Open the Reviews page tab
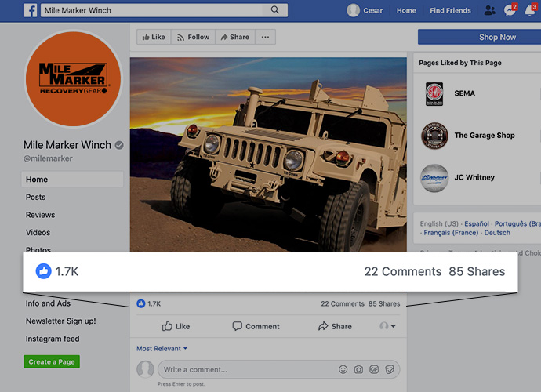541x392 pixels. click(40, 215)
